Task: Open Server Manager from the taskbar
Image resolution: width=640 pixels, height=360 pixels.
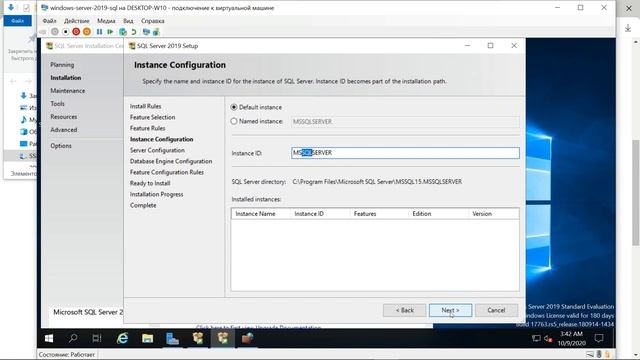Action: (172, 338)
